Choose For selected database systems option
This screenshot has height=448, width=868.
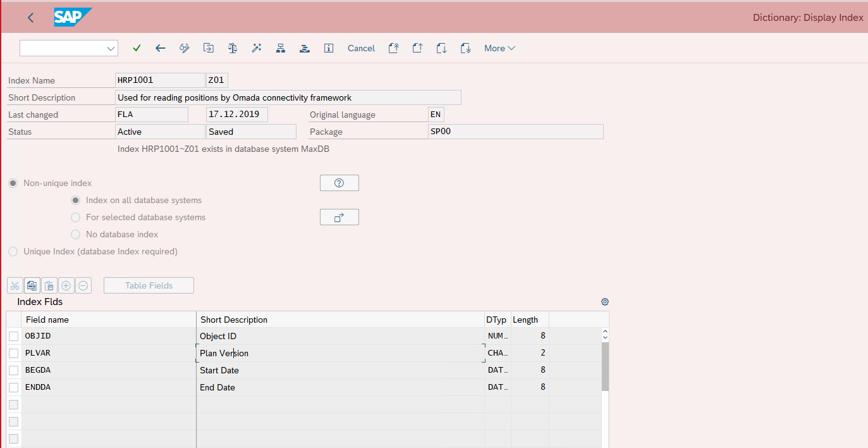[76, 217]
